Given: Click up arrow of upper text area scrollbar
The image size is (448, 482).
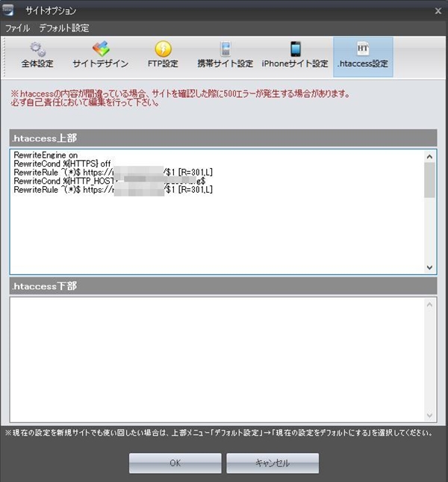Looking at the screenshot, I should pyautogui.click(x=429, y=157).
